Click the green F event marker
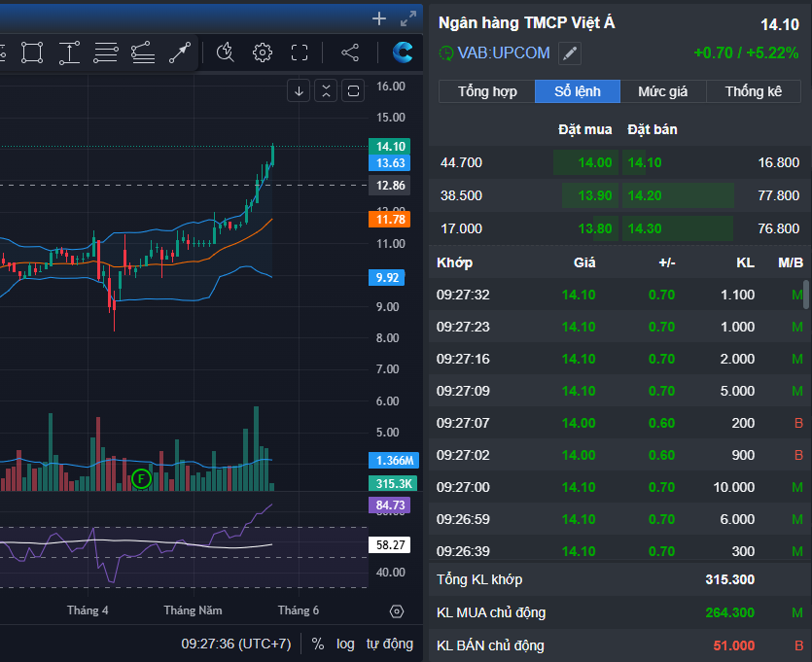Viewport: 812px width, 662px height. click(141, 479)
